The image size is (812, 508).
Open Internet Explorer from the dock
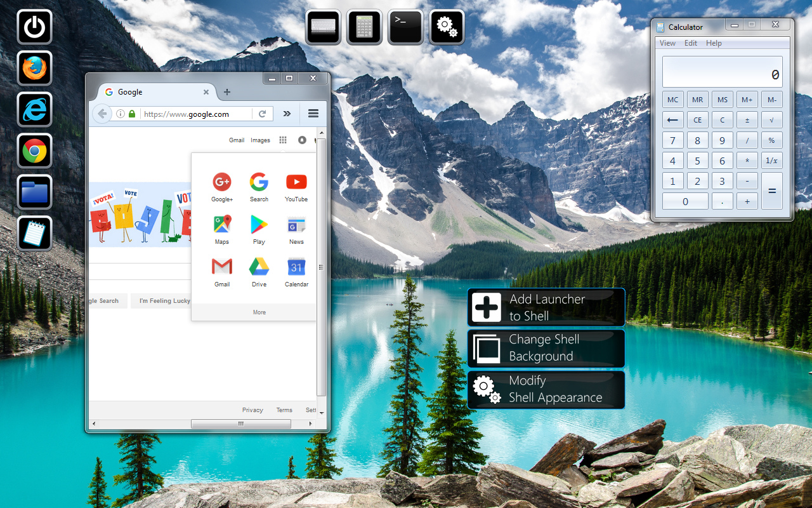(34, 109)
